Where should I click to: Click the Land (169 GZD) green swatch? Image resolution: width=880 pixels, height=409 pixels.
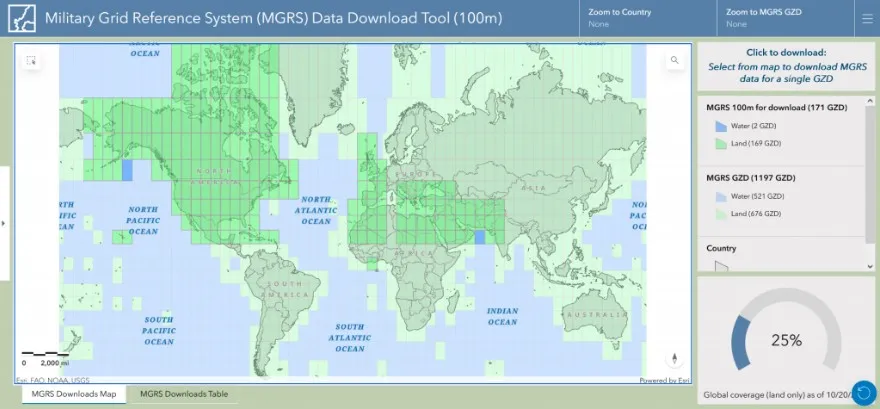(720, 145)
